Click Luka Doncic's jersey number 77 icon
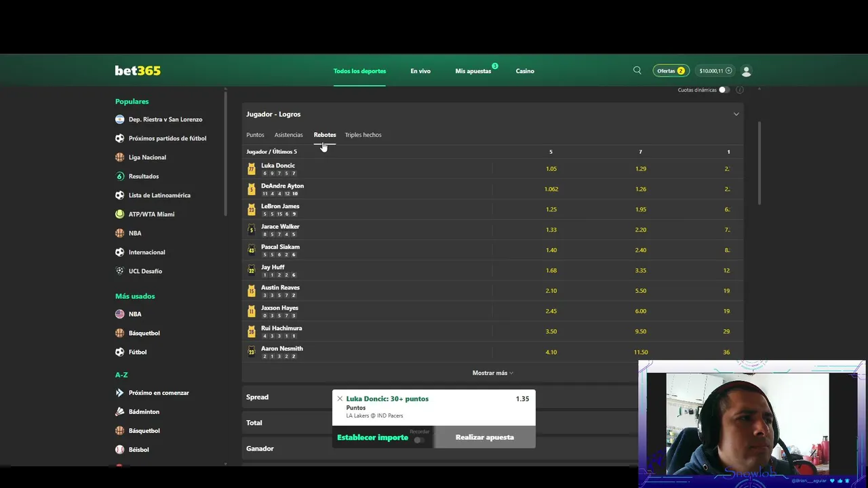Image resolution: width=868 pixels, height=488 pixels. 252,169
